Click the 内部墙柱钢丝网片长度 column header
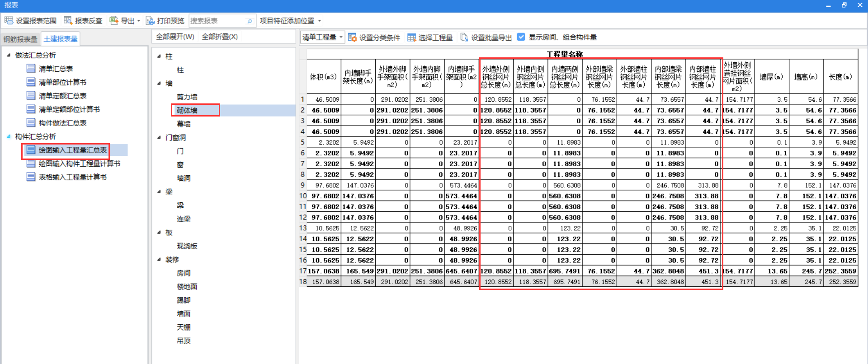Viewport: 868px width, 364px height. (703, 77)
